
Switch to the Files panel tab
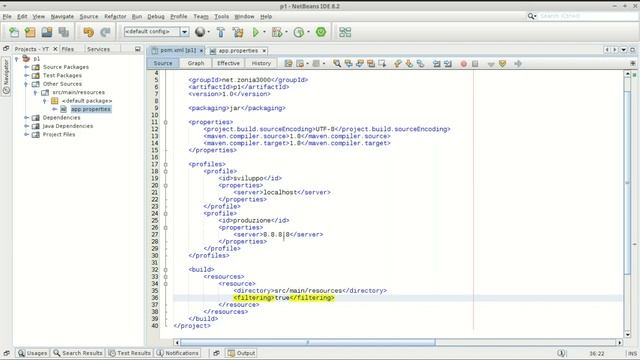click(68, 49)
